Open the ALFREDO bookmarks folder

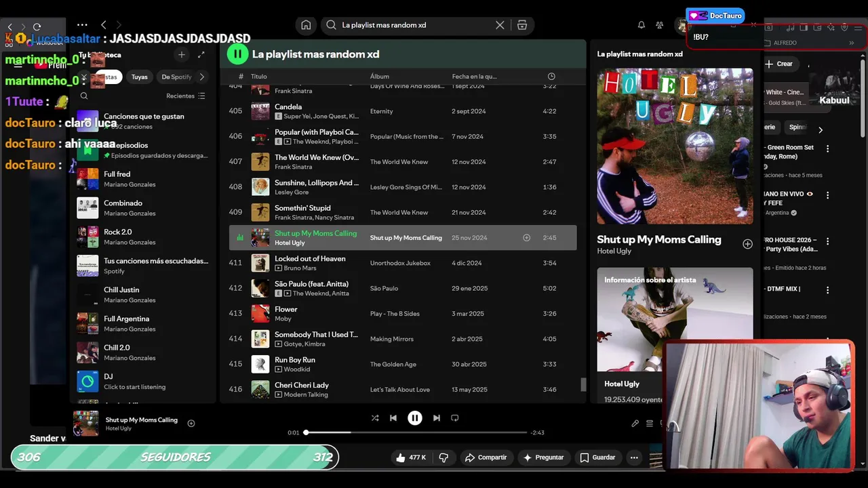[x=781, y=43]
